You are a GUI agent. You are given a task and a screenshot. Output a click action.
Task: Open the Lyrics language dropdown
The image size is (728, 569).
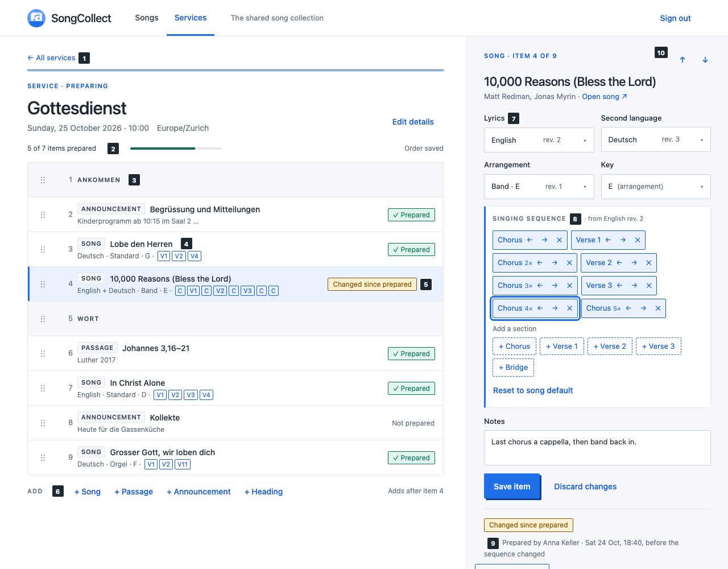click(539, 140)
